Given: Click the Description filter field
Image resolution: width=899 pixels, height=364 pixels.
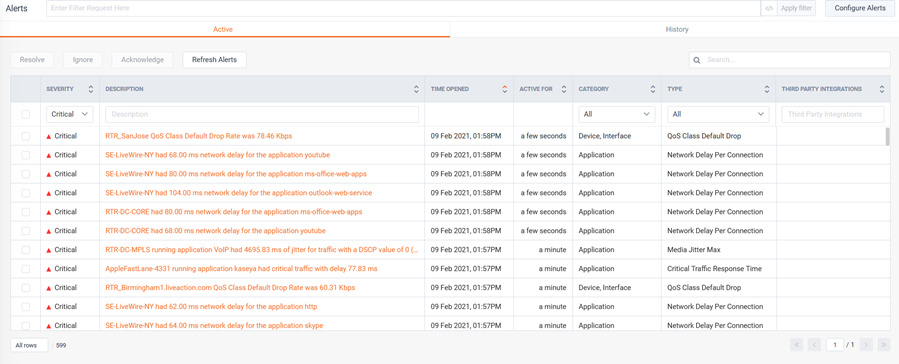Looking at the screenshot, I should 262,114.
